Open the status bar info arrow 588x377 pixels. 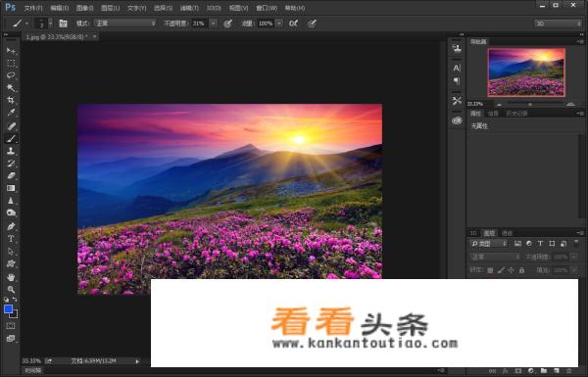click(137, 361)
